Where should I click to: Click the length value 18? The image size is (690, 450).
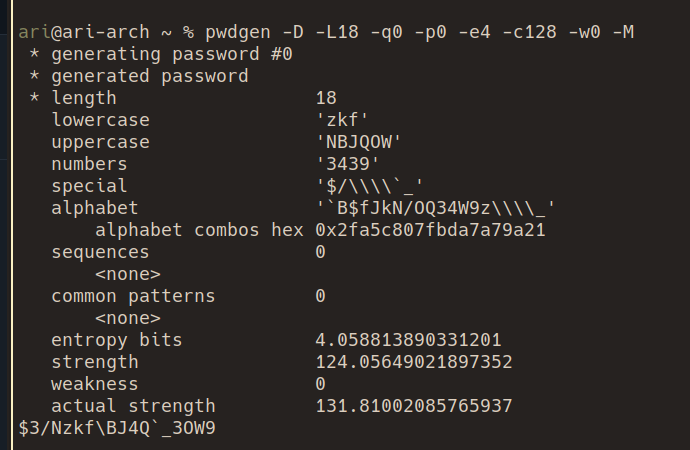326,99
